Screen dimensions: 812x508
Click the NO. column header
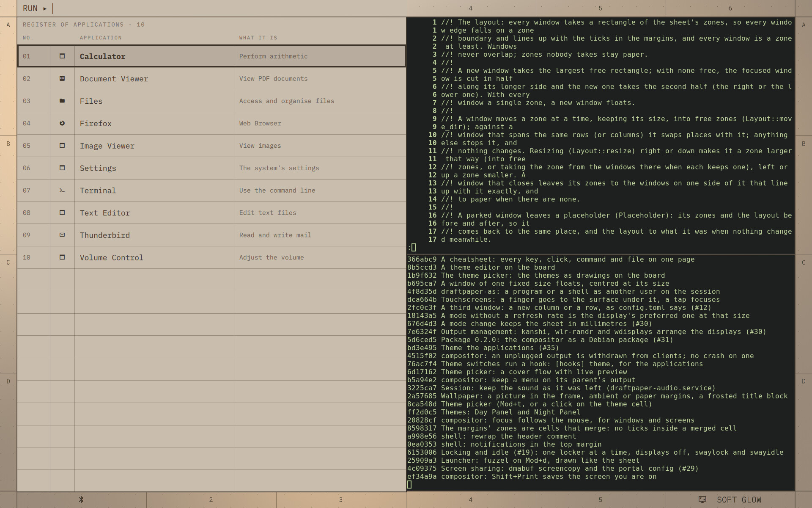click(x=28, y=38)
